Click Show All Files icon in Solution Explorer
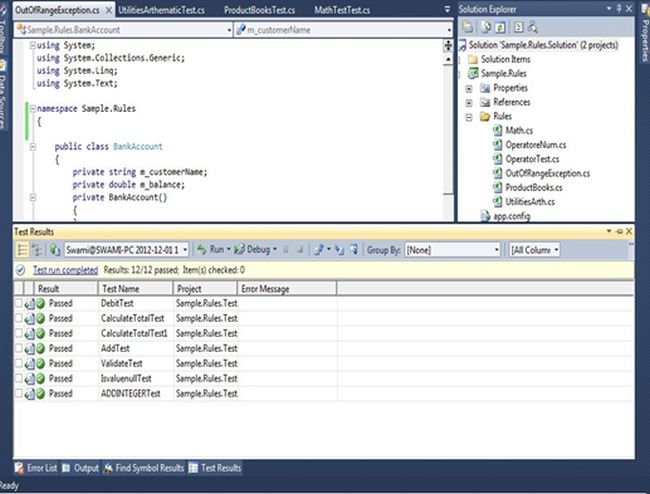 point(486,27)
